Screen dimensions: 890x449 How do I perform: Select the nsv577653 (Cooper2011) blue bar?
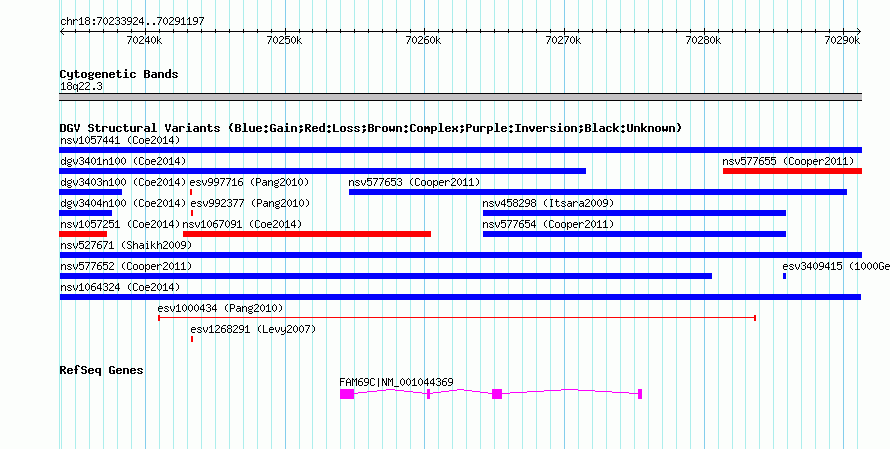click(598, 192)
